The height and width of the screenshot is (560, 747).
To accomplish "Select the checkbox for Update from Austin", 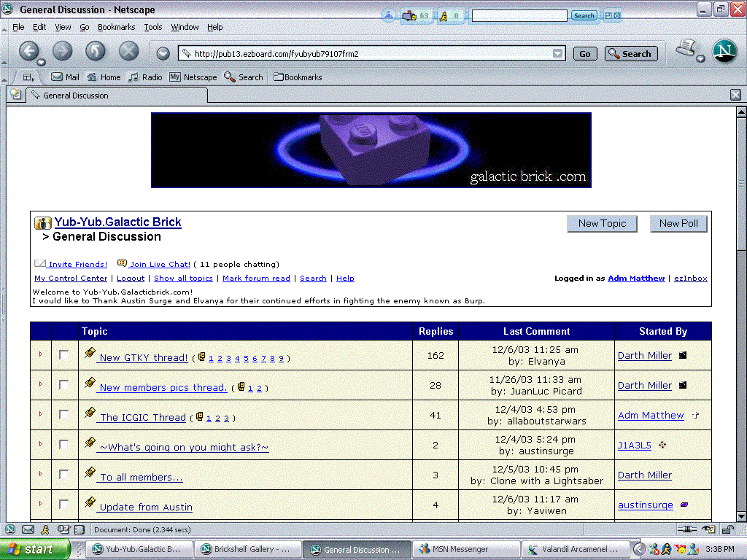I will 64,504.
